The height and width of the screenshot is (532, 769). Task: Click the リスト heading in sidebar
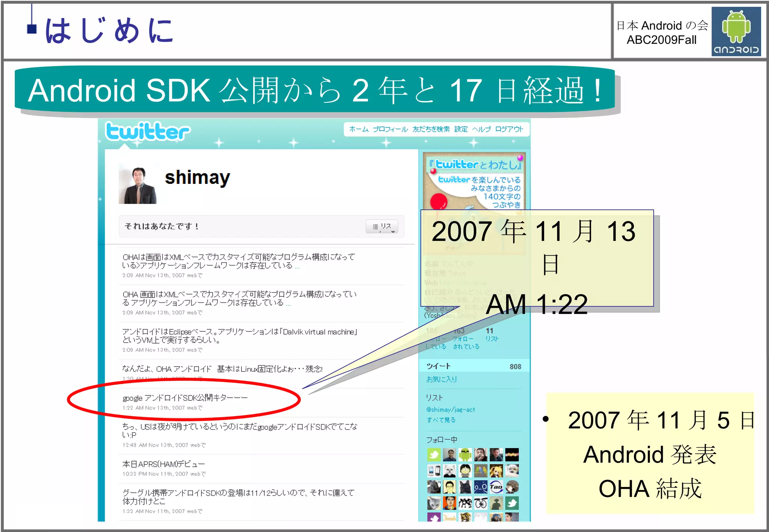pyautogui.click(x=434, y=398)
